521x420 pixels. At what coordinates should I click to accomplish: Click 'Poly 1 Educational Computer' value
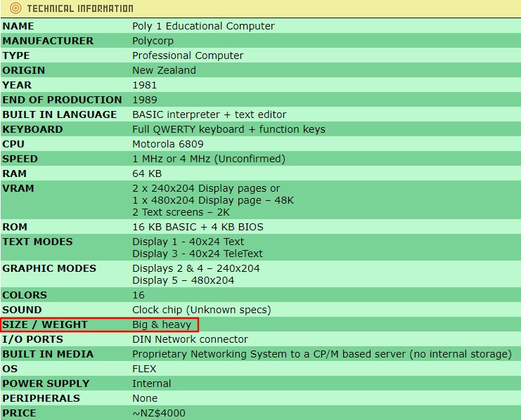pyautogui.click(x=203, y=26)
